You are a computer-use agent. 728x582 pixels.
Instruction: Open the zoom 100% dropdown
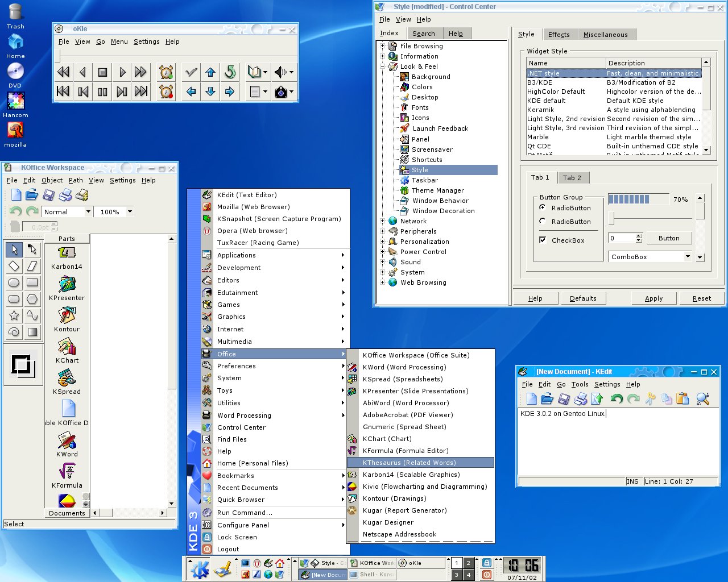coord(130,212)
